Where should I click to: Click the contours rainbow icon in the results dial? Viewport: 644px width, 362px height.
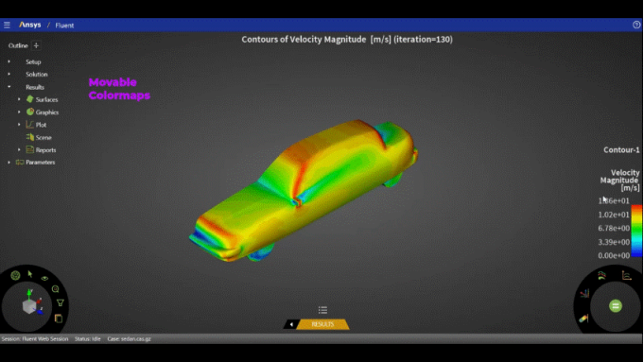[x=583, y=319]
